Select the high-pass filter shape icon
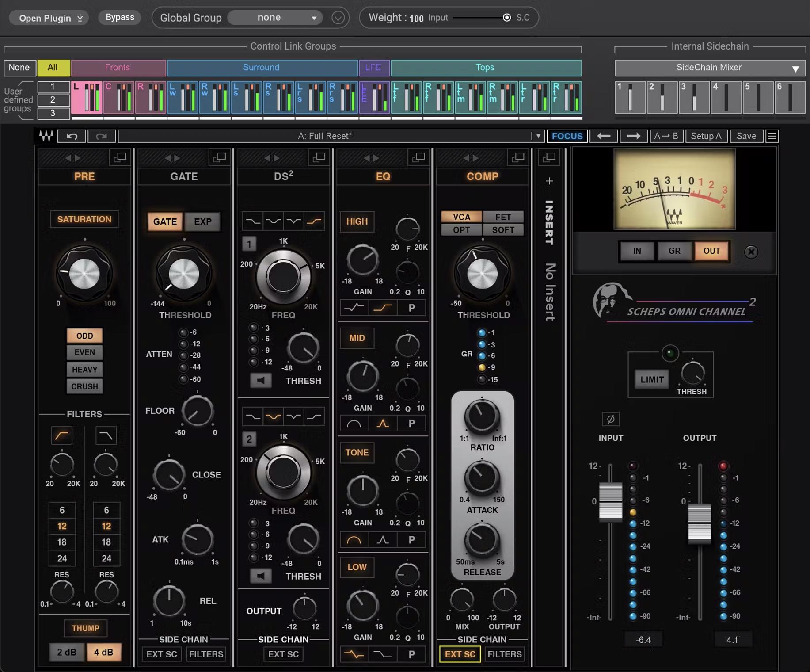 click(x=62, y=435)
